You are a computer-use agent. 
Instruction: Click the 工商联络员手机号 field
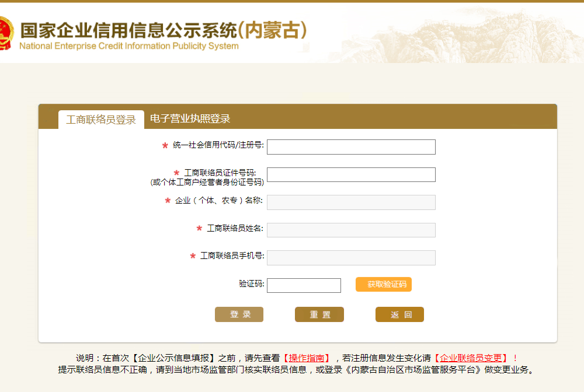[x=351, y=258]
